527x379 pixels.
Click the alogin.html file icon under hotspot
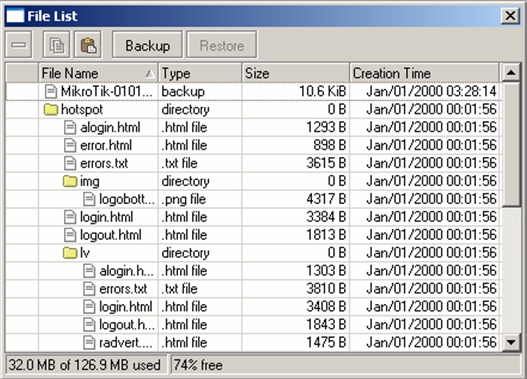coord(70,127)
